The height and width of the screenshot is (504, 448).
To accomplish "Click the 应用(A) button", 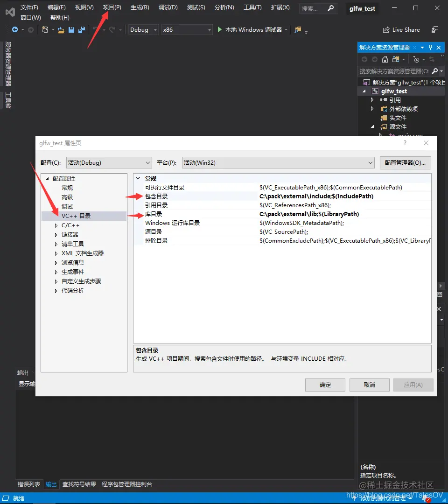I will click(x=413, y=385).
